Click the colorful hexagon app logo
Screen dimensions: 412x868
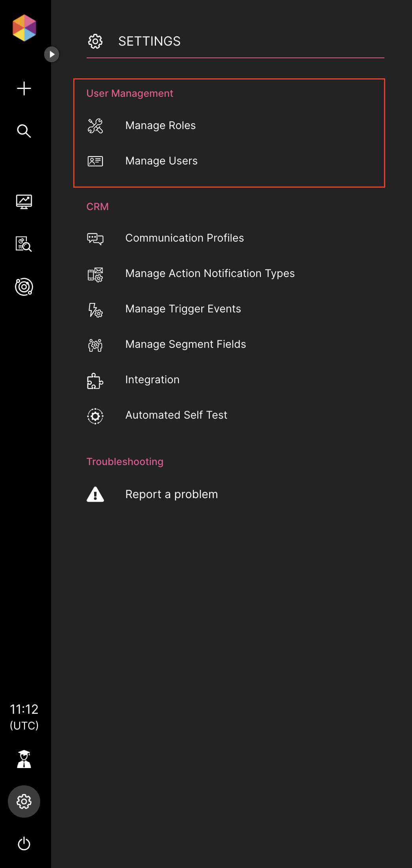click(x=24, y=28)
